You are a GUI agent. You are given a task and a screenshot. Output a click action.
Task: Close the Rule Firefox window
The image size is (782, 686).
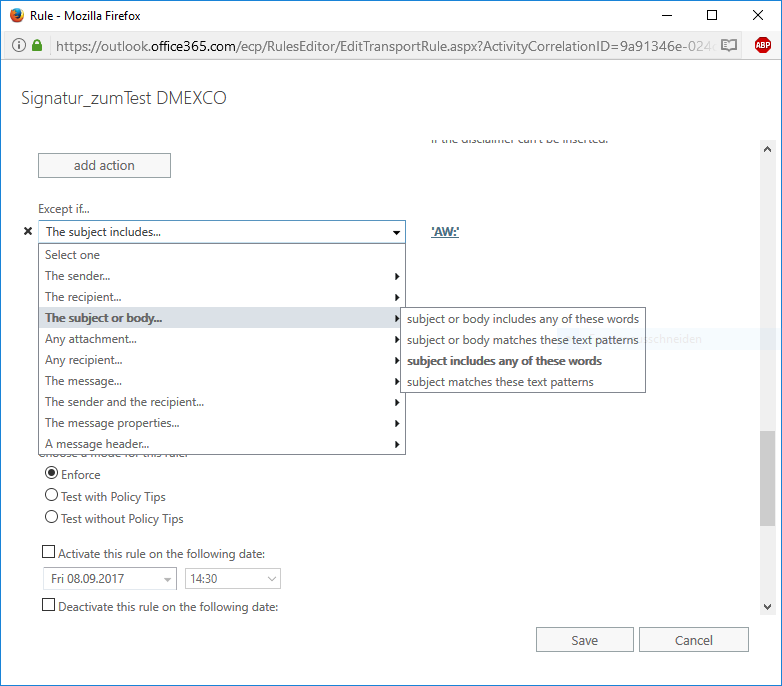[x=758, y=15]
